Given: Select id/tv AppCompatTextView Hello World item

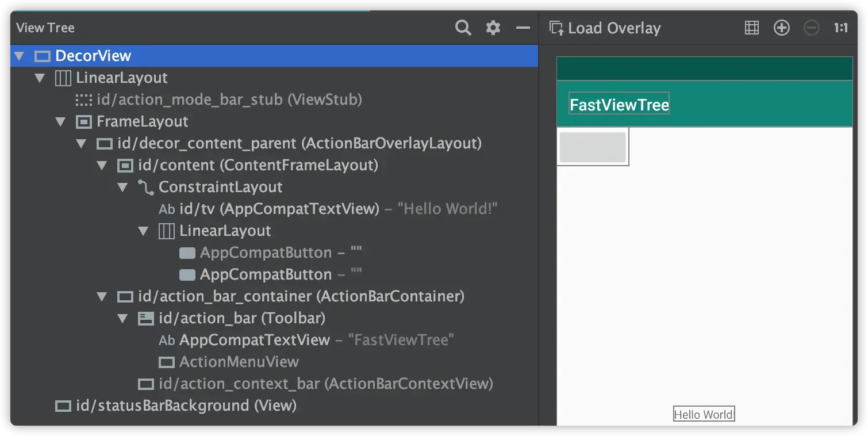Looking at the screenshot, I should pos(328,209).
